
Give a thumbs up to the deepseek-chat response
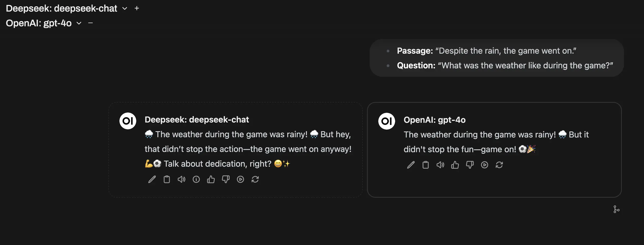click(x=211, y=179)
